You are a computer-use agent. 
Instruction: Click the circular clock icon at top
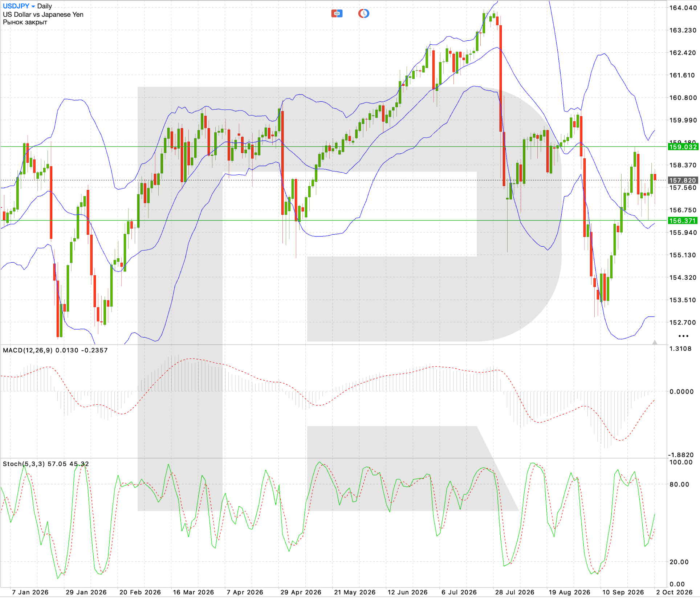pos(363,14)
